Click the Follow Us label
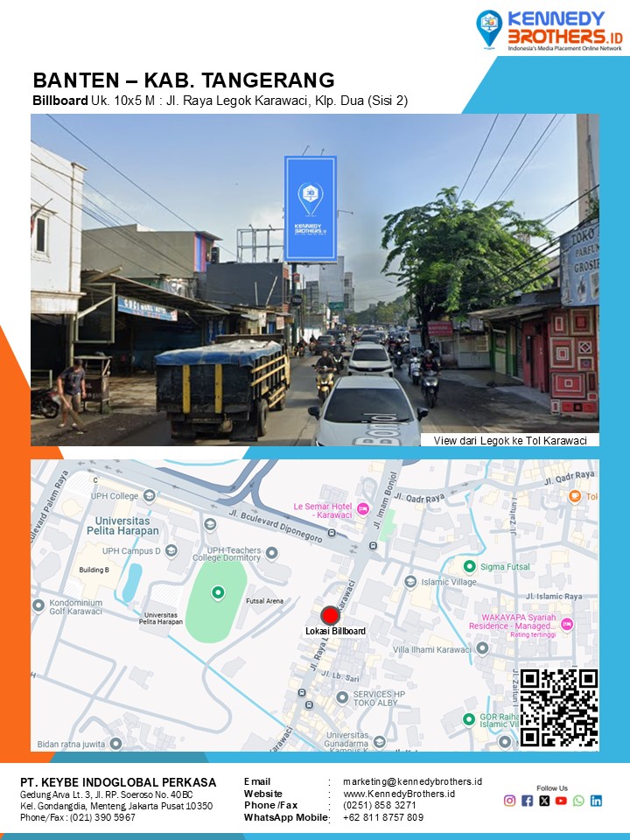Screen dimensions: 630x840 click(x=552, y=788)
